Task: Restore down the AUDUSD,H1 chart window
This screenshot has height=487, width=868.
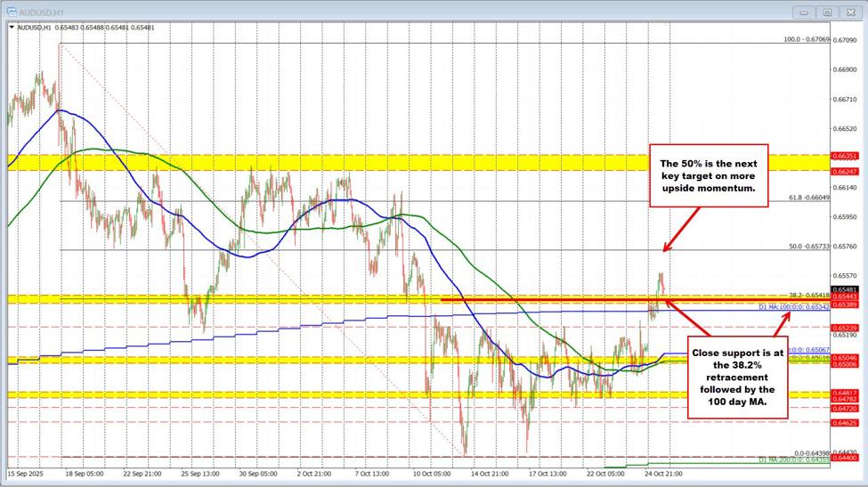Action: click(827, 12)
